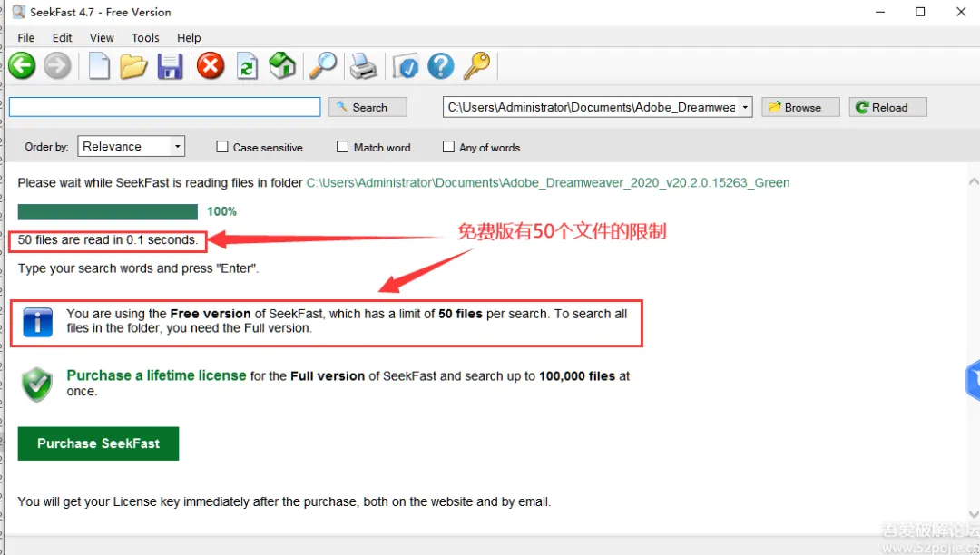980x555 pixels.
Task: Open the Purchase a lifetime license link
Action: coord(156,375)
